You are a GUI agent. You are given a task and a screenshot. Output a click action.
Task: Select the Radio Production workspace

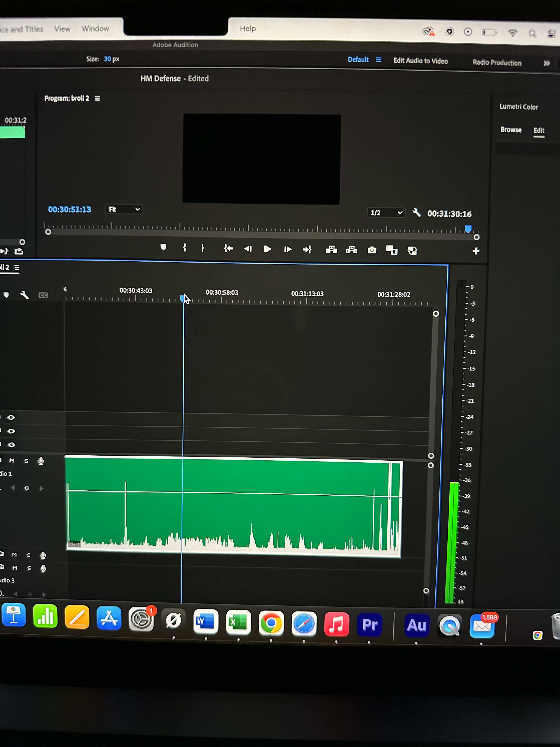(x=497, y=62)
